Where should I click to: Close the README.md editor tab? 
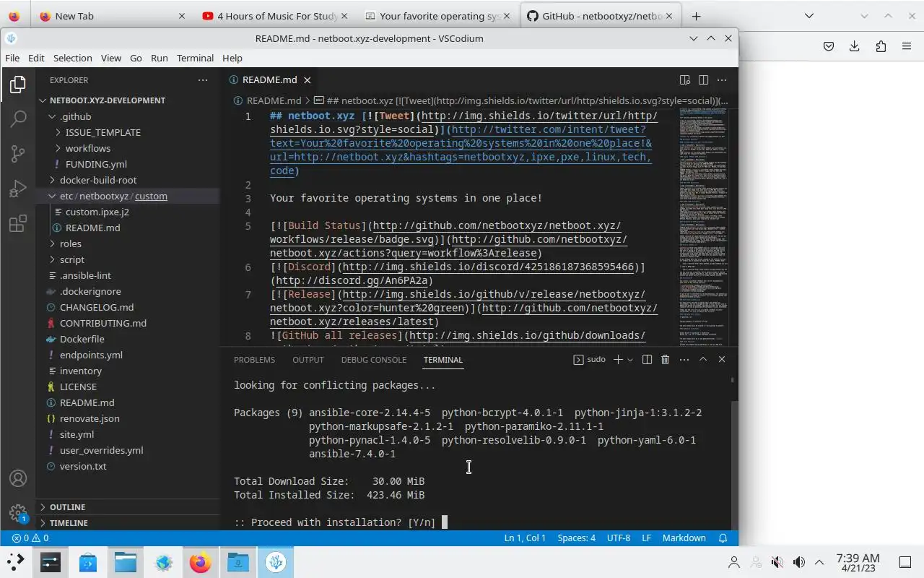(x=307, y=80)
